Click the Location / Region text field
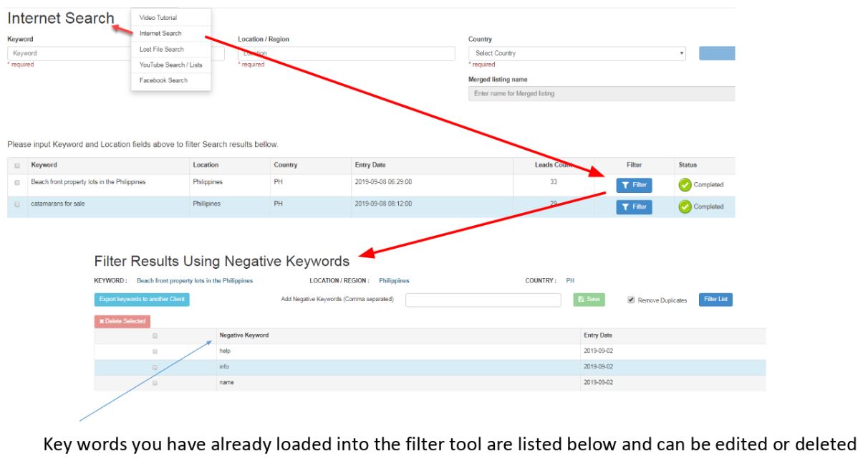The image size is (868, 466). click(346, 54)
